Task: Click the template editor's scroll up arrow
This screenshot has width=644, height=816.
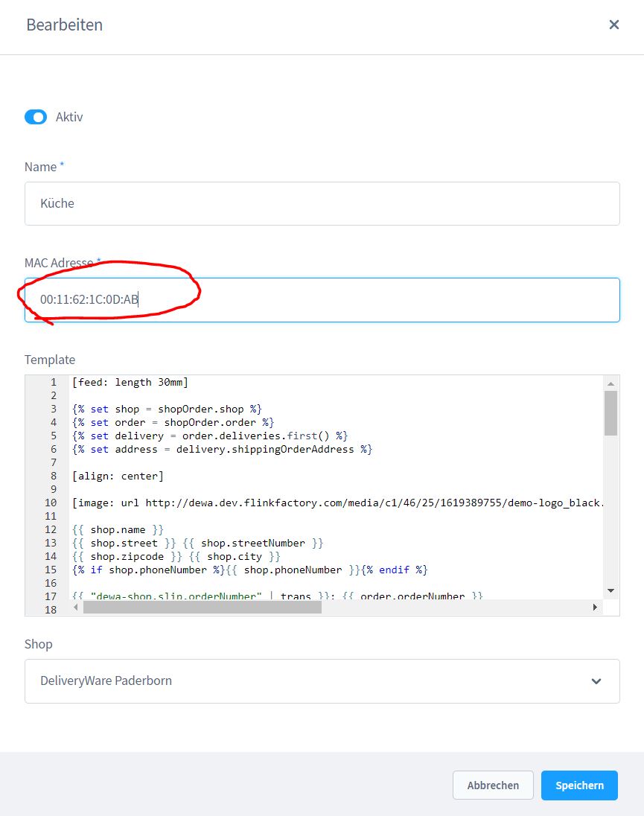Action: pyautogui.click(x=610, y=383)
